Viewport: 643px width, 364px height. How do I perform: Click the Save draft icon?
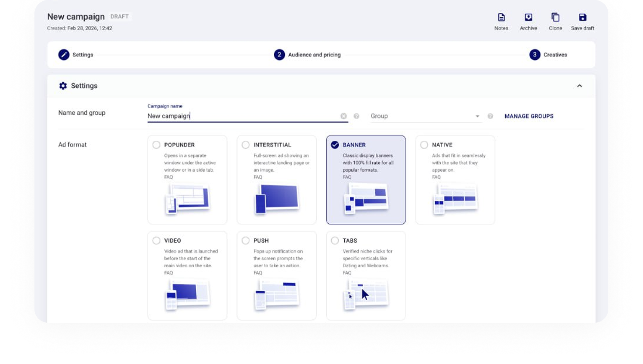coord(582,18)
